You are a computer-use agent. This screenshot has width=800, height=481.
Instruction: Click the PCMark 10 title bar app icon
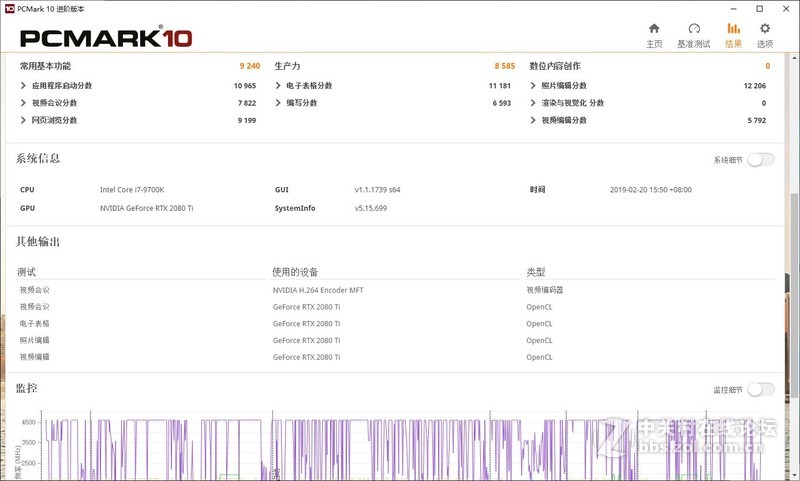click(x=9, y=9)
